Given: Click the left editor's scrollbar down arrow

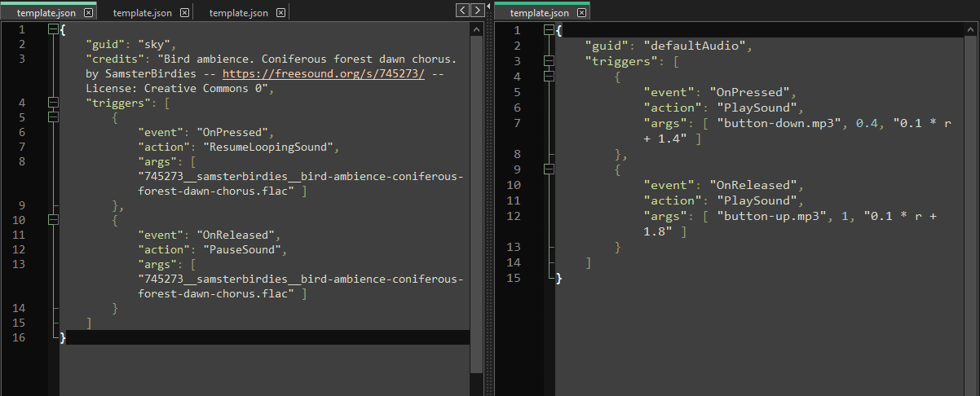Looking at the screenshot, I should point(476,390).
